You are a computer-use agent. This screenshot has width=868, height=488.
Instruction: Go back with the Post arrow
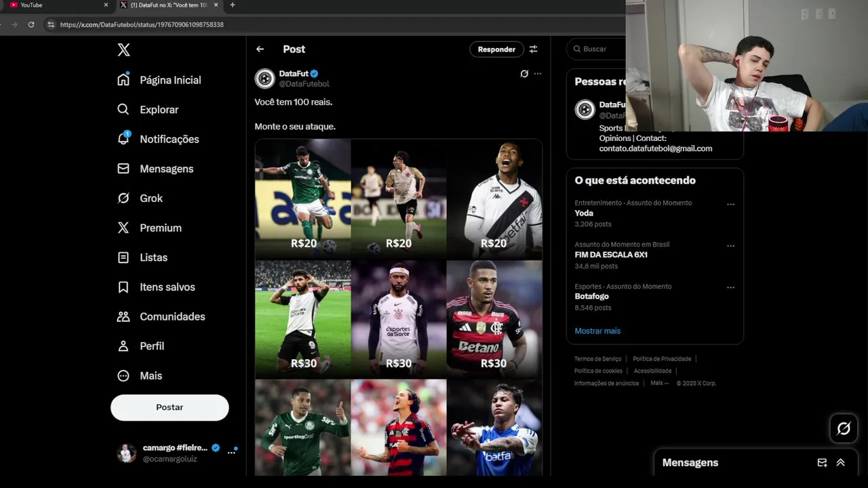[x=260, y=49]
